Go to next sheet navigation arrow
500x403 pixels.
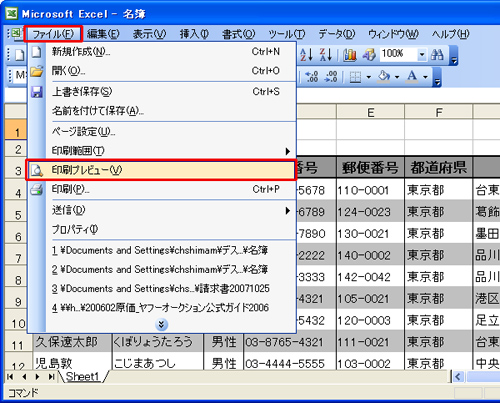pos(37,377)
